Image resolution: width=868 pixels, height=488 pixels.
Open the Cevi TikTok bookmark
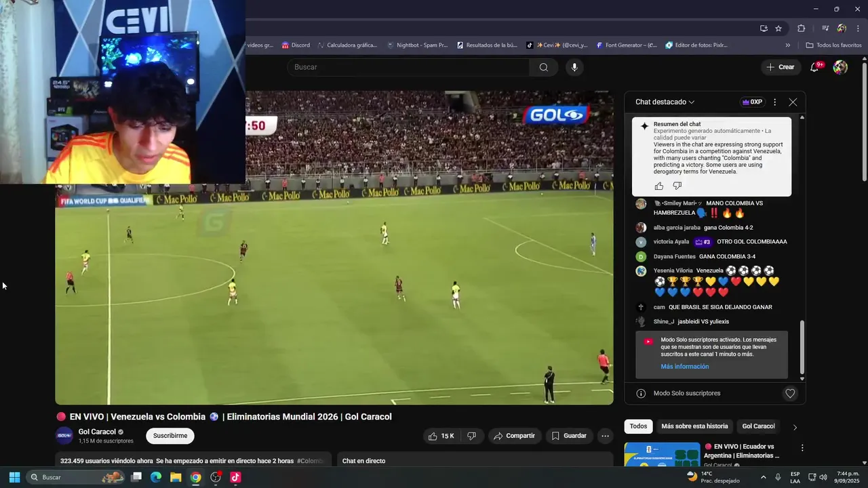point(557,45)
